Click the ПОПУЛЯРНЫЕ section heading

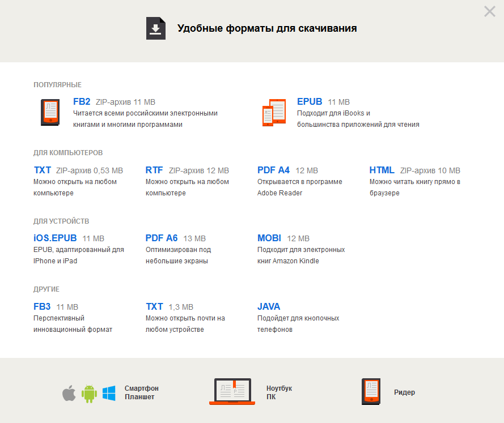pyautogui.click(x=57, y=85)
